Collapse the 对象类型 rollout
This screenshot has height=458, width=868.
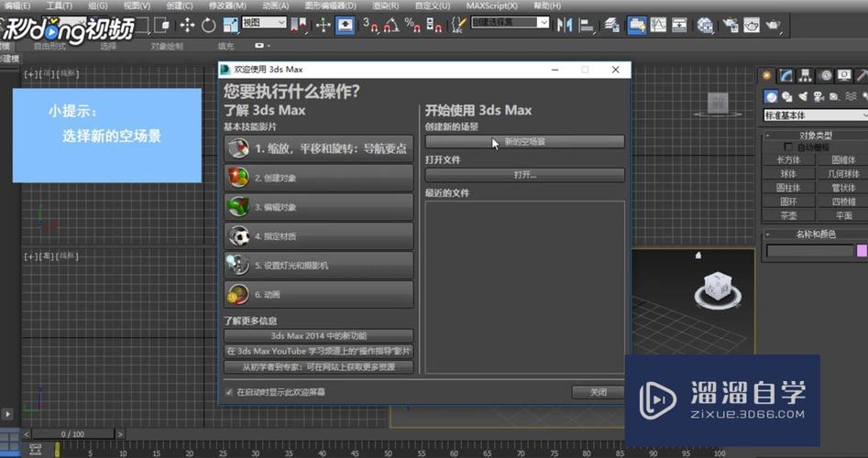[815, 135]
